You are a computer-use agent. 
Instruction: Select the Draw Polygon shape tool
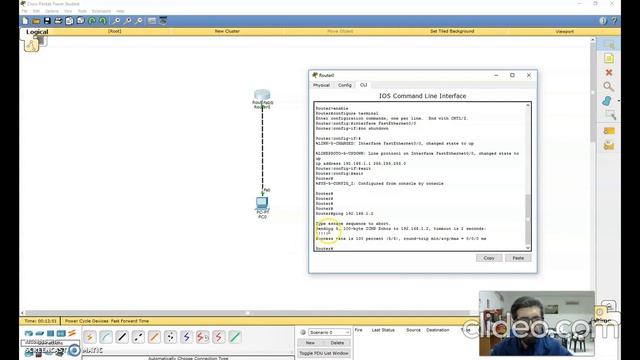click(x=607, y=101)
